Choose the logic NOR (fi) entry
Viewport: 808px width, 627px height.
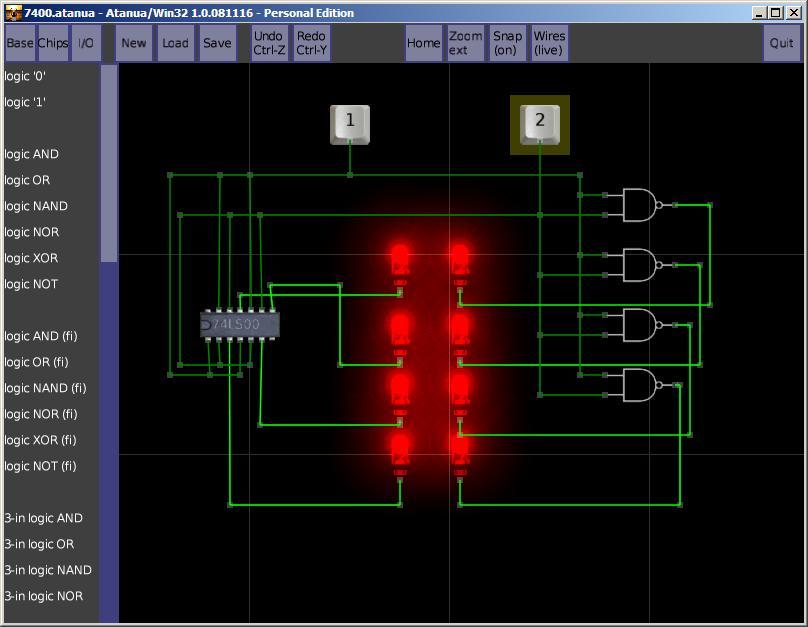point(41,414)
